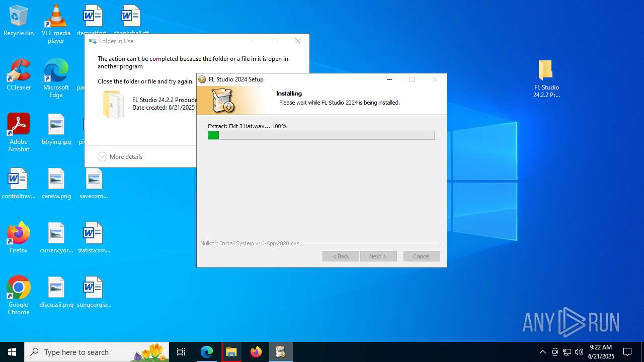Select FL Studio 24.2.2 folder on desktop
The image size is (644, 362).
pyautogui.click(x=546, y=78)
